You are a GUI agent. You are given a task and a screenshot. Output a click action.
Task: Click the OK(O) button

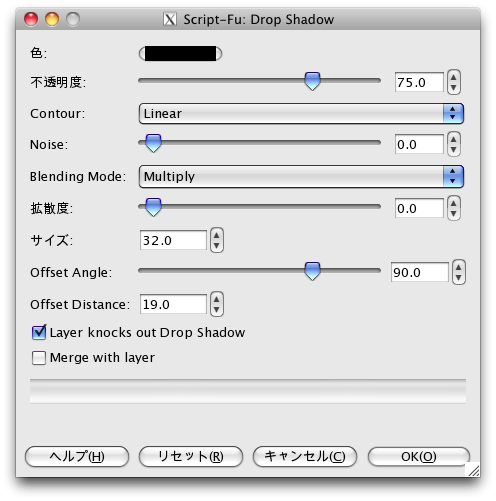pos(419,456)
